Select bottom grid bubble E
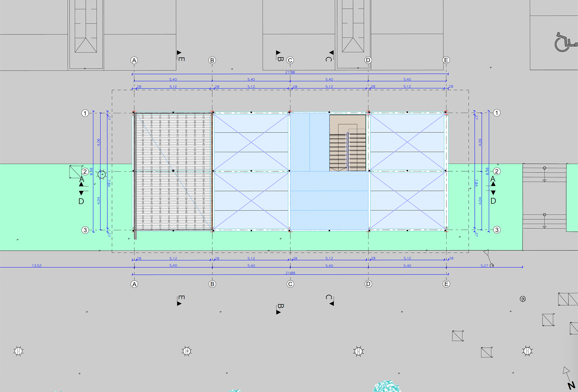The height and width of the screenshot is (392, 578). 446,284
